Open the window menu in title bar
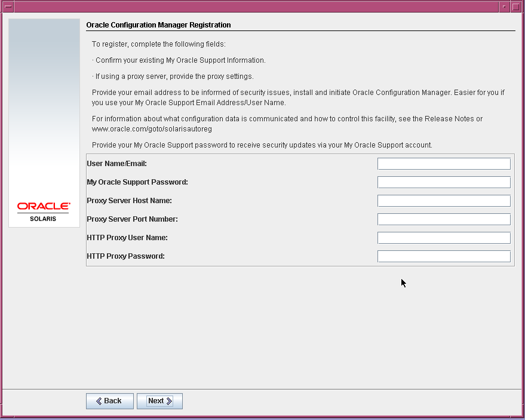The image size is (525, 420). tap(8, 7)
